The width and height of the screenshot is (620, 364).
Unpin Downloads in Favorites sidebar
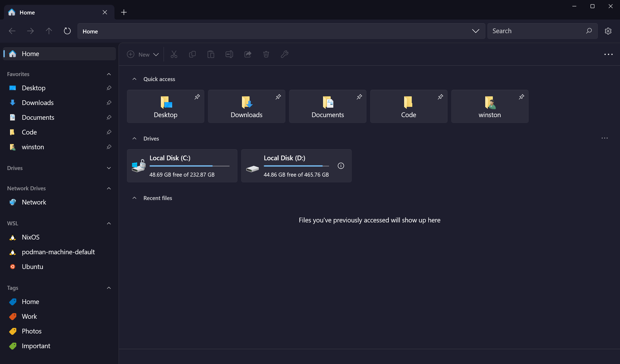pos(109,103)
